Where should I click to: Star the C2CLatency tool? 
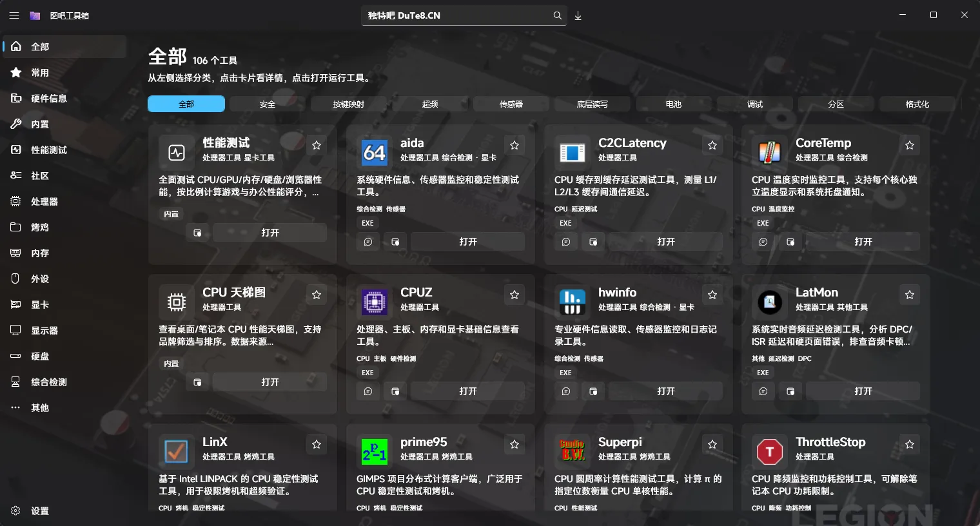click(712, 145)
